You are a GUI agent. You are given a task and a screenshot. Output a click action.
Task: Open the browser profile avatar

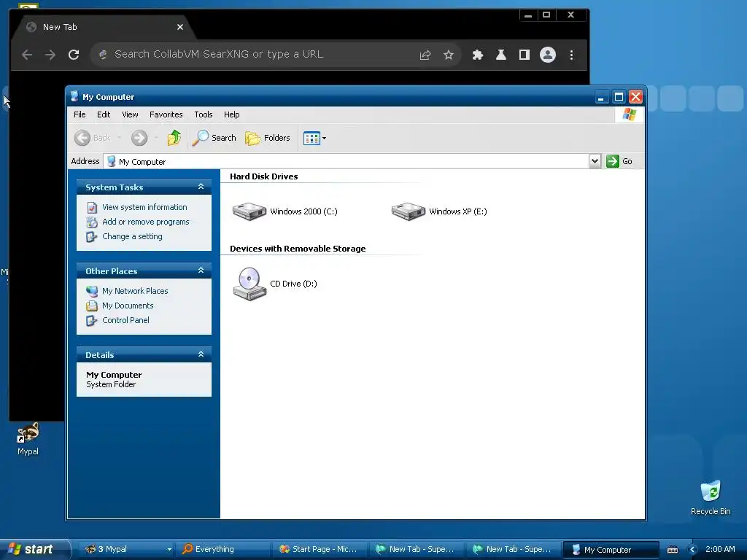(x=548, y=55)
